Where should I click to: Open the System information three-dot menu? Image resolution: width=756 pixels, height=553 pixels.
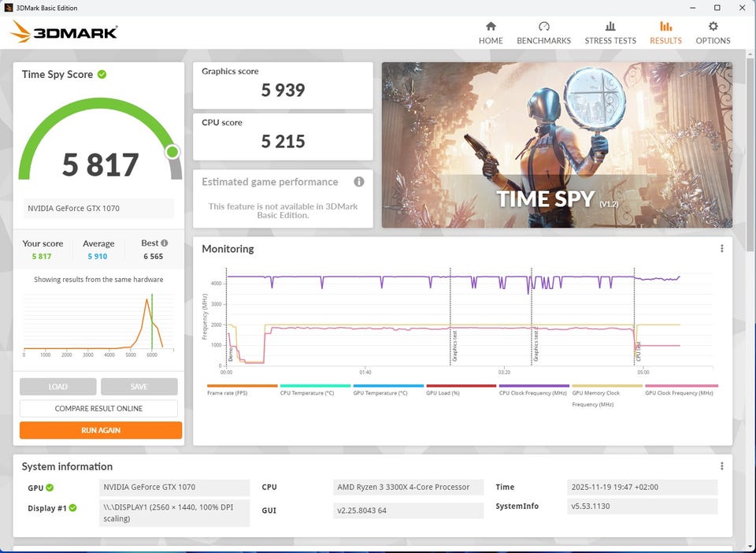(721, 466)
